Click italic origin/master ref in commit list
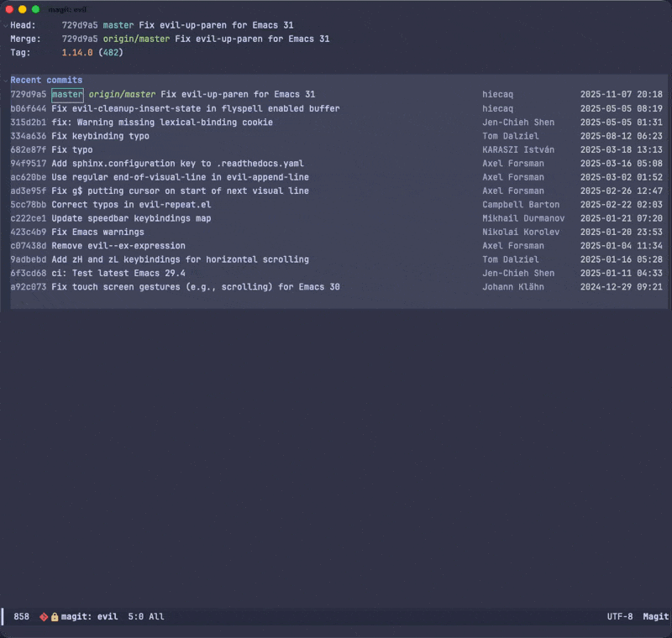This screenshot has width=672, height=638. click(122, 94)
